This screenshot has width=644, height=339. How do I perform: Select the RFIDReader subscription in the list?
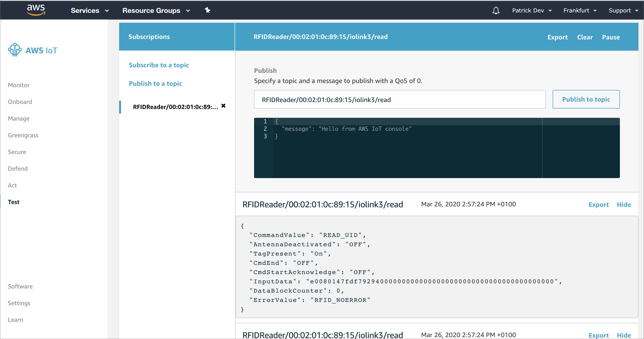click(x=175, y=107)
